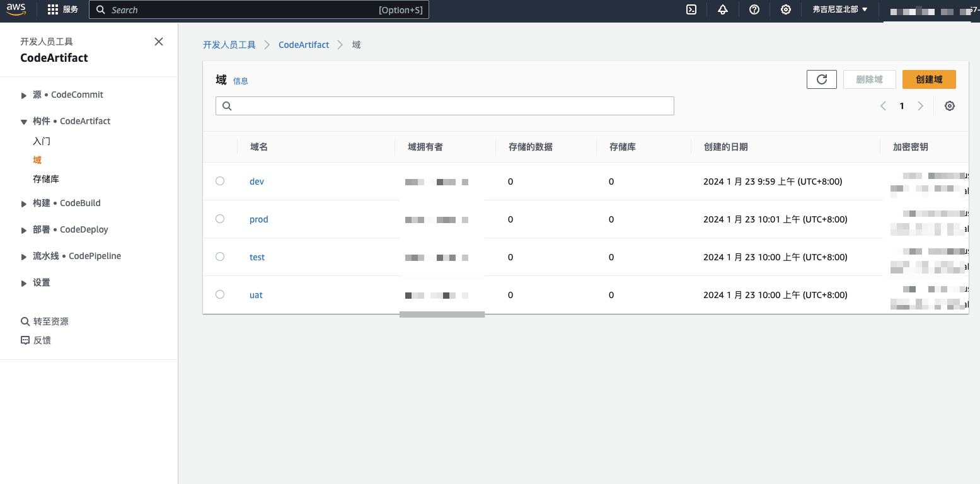Open the 服务 services grid menu
The height and width of the screenshot is (484, 980).
(63, 9)
